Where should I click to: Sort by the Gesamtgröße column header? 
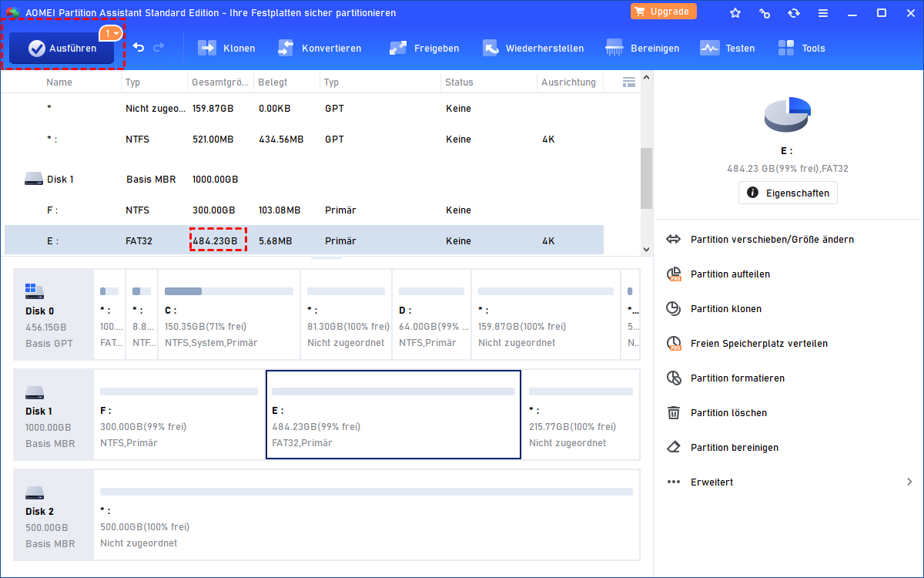pos(220,82)
